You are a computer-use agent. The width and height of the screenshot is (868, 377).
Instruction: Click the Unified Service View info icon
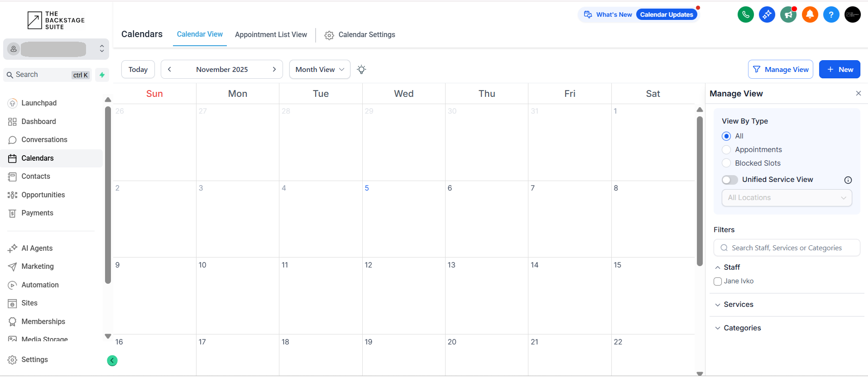point(848,180)
